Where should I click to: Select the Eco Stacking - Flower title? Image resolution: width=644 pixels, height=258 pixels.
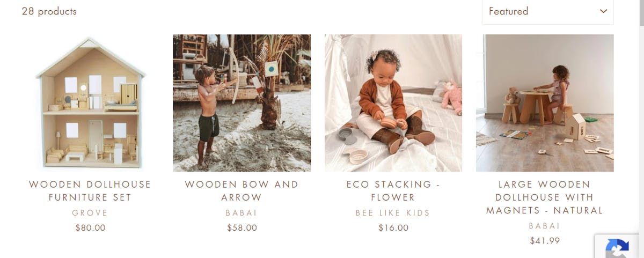(x=393, y=191)
